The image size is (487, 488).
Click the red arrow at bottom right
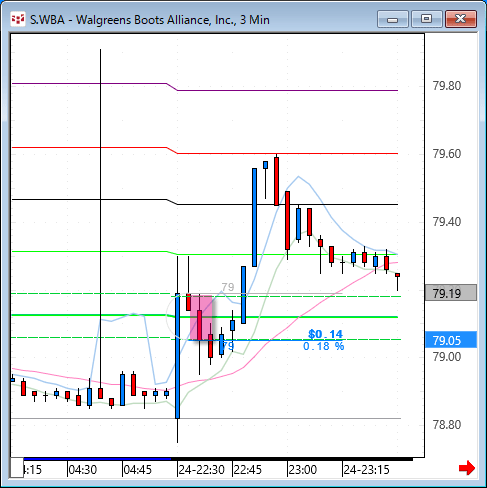(x=467, y=468)
